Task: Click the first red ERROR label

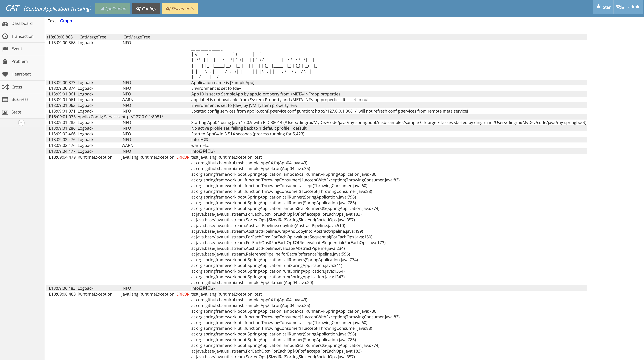Action: tap(183, 157)
